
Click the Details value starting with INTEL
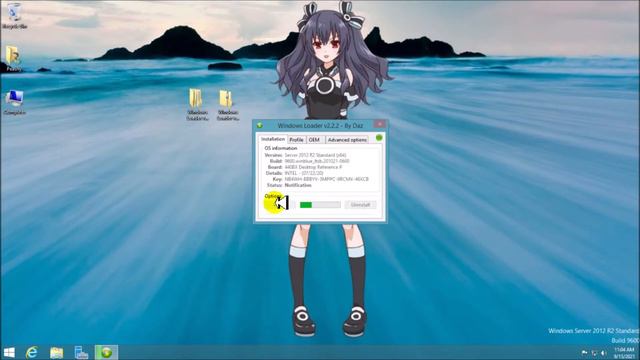tap(304, 173)
